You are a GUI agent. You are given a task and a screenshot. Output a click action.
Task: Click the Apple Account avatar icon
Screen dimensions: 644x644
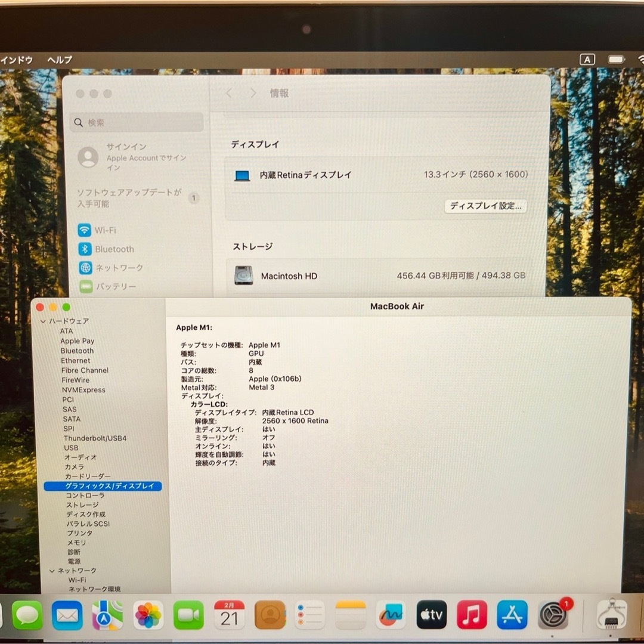[88, 157]
